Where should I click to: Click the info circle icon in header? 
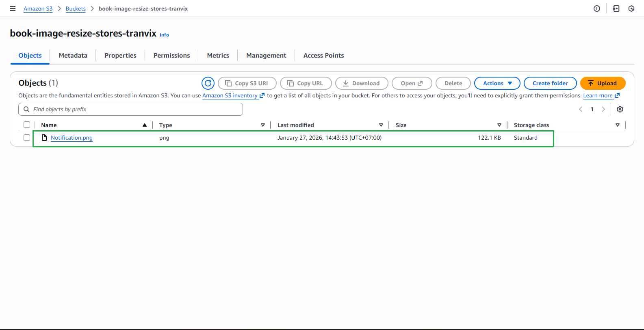pos(597,9)
